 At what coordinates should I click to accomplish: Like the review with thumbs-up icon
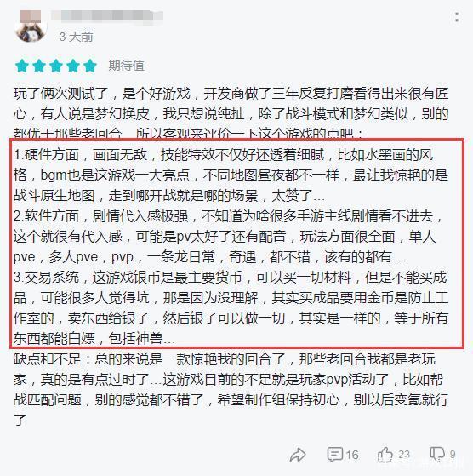[x=385, y=455]
